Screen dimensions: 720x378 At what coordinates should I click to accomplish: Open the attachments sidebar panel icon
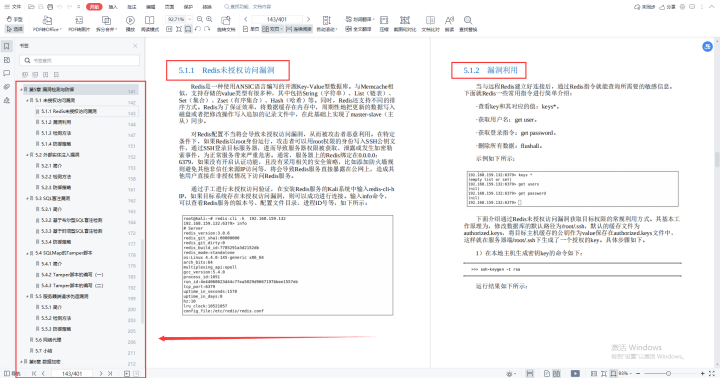point(6,87)
